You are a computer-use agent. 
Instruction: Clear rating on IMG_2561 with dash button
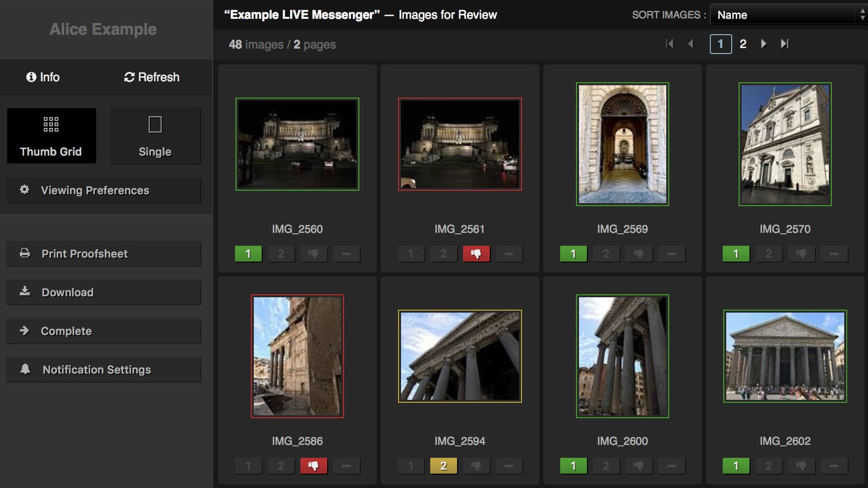509,254
